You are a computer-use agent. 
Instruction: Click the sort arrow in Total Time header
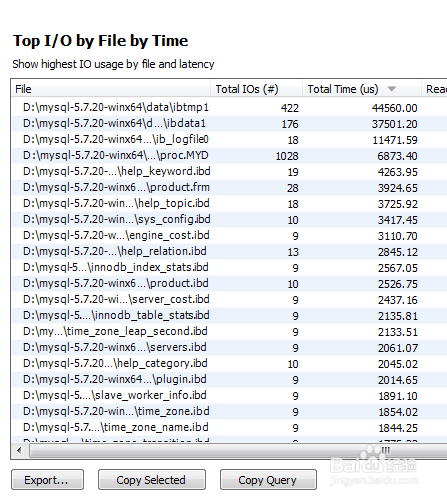click(392, 89)
